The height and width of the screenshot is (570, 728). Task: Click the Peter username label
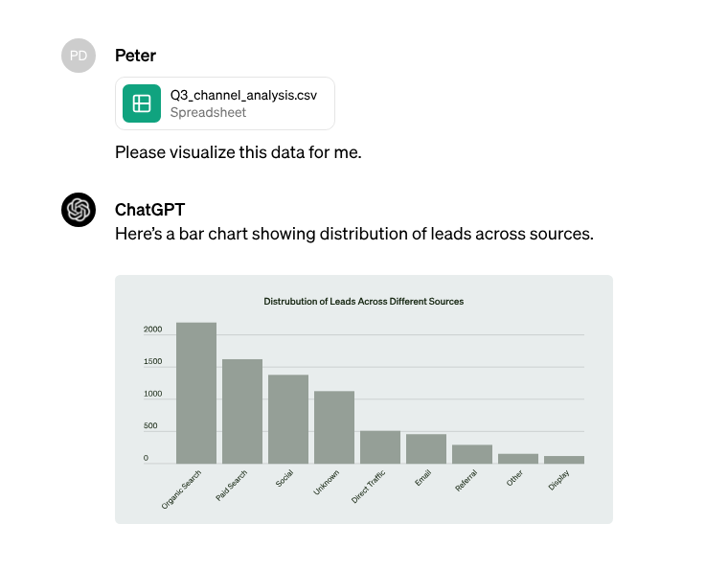tap(135, 56)
